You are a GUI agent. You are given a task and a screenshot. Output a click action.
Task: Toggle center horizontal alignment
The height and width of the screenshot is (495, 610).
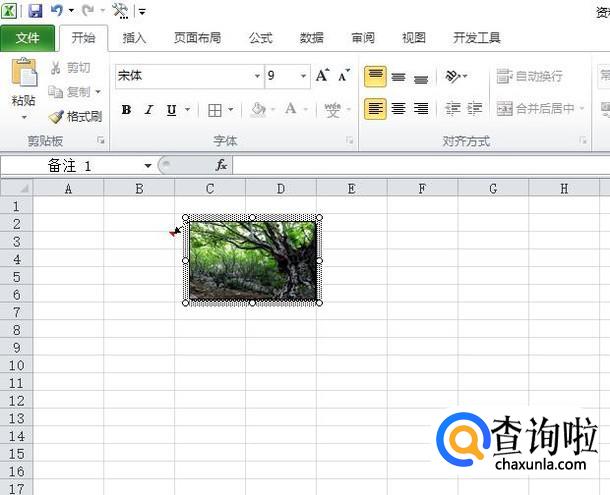398,109
